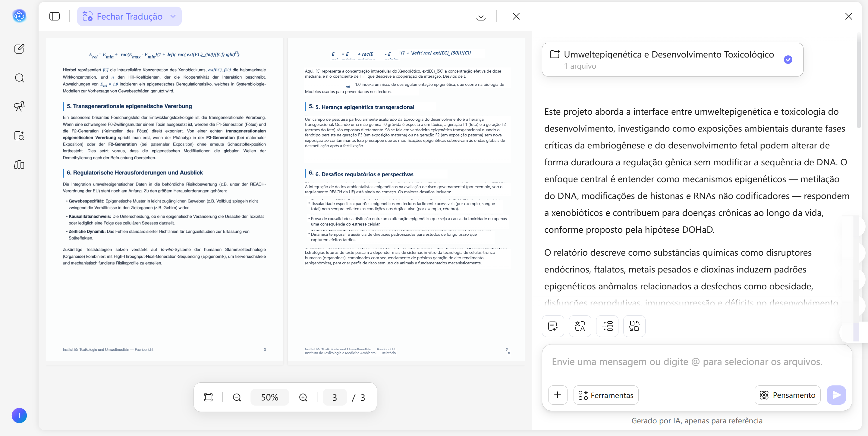The height and width of the screenshot is (436, 868).
Task: Open the Umweltepigenética file collection card
Action: pos(672,60)
